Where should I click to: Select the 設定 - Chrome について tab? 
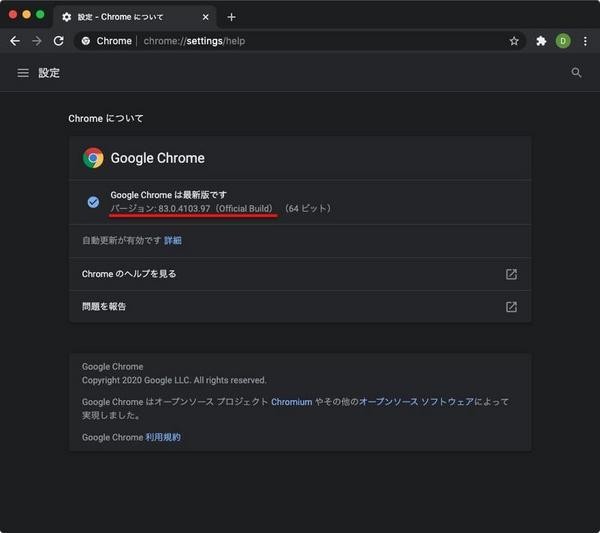(x=135, y=17)
